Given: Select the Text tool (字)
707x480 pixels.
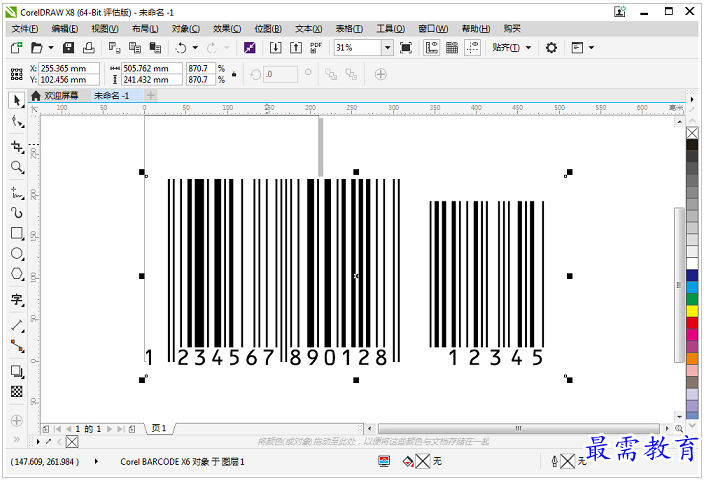Looking at the screenshot, I should pyautogui.click(x=17, y=299).
